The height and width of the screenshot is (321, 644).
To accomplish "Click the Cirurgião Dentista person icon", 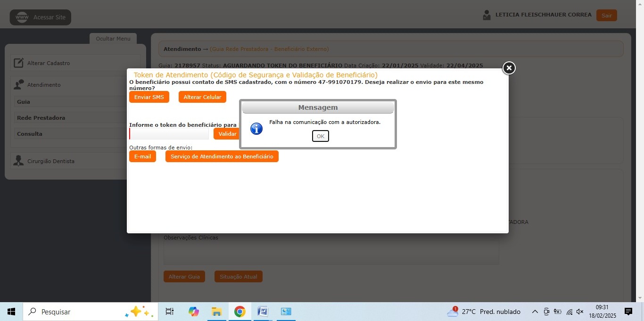I will [18, 161].
